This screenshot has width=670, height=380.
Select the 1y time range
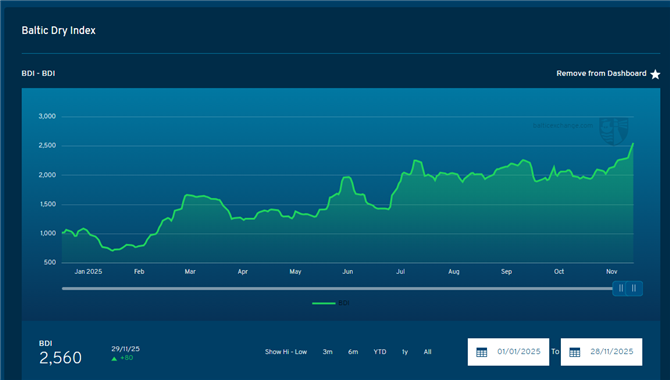click(405, 352)
